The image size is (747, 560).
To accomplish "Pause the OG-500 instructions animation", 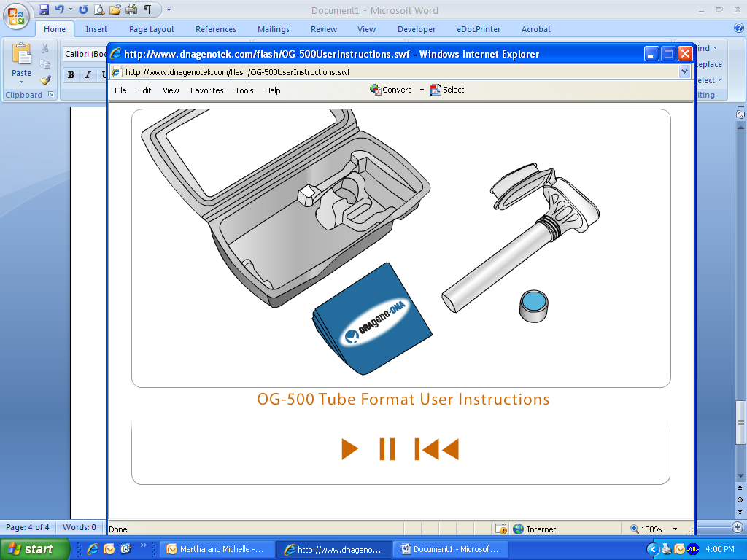I will tap(387, 449).
